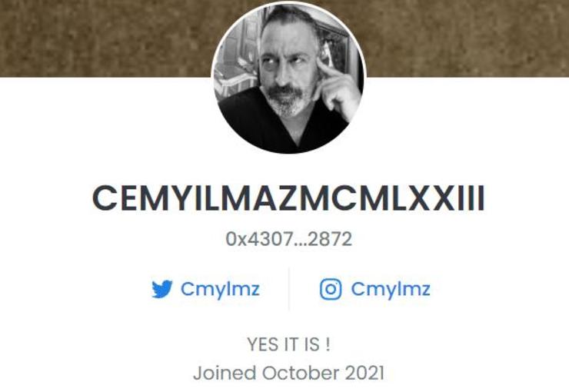Image resolution: width=569 pixels, height=392 pixels.
Task: Open the Twitter Cmylmz profile link
Action: point(220,290)
